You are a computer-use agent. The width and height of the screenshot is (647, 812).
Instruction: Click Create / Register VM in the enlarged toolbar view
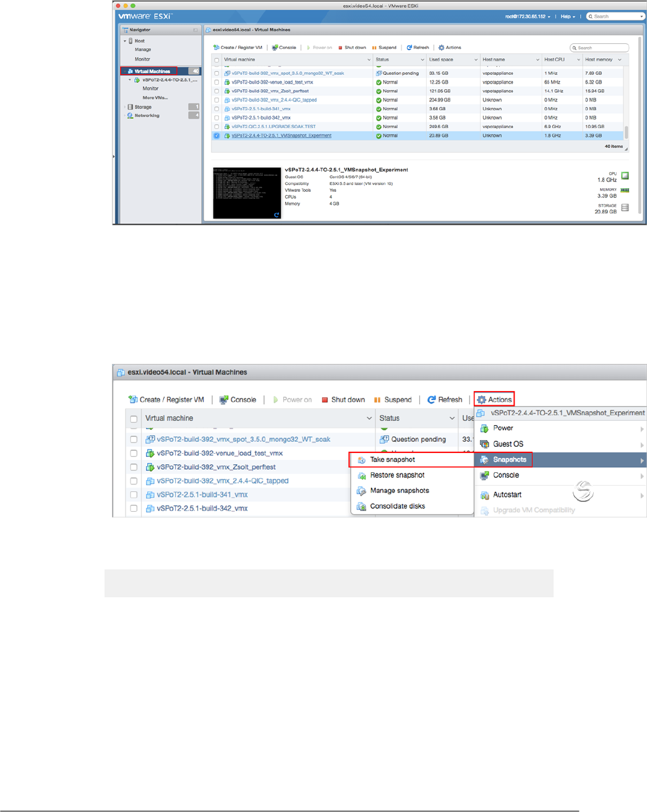point(166,400)
